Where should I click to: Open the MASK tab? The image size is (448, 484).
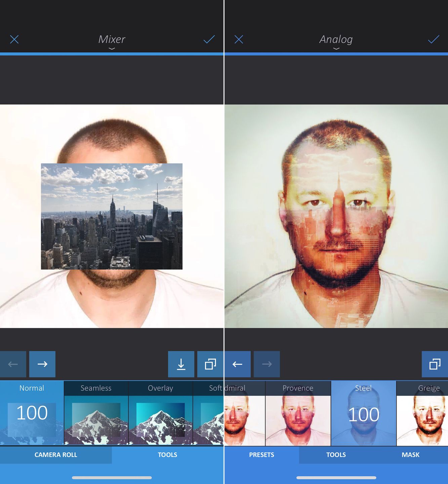click(411, 455)
